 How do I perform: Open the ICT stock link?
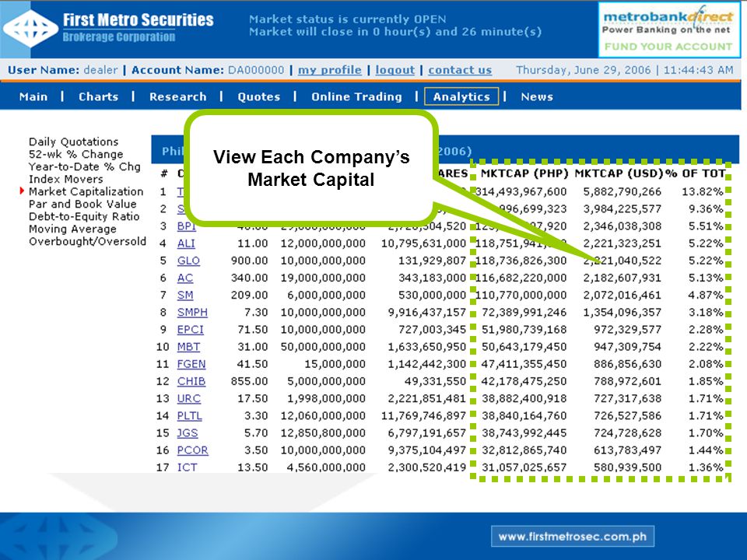point(187,467)
